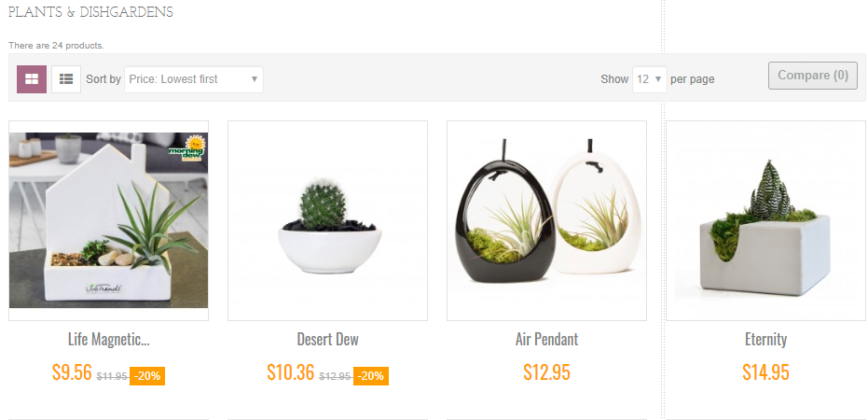Click the Plants & Dishgardens heading
Screen dimensions: 868x420
(x=90, y=12)
